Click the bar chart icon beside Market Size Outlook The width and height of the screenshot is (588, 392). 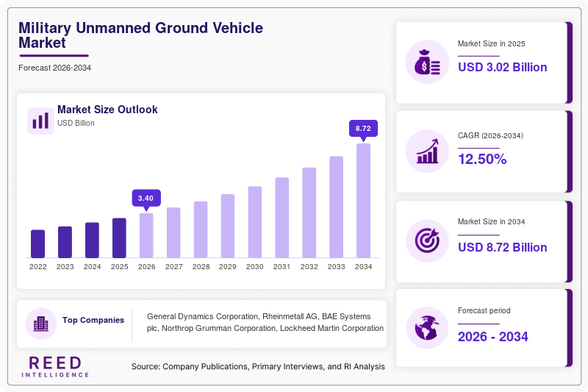[40, 121]
